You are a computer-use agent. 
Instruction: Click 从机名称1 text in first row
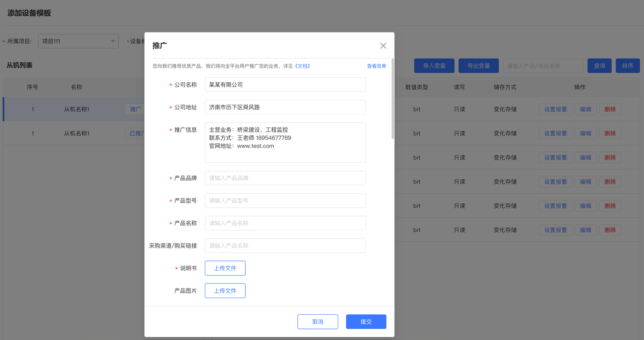click(77, 109)
